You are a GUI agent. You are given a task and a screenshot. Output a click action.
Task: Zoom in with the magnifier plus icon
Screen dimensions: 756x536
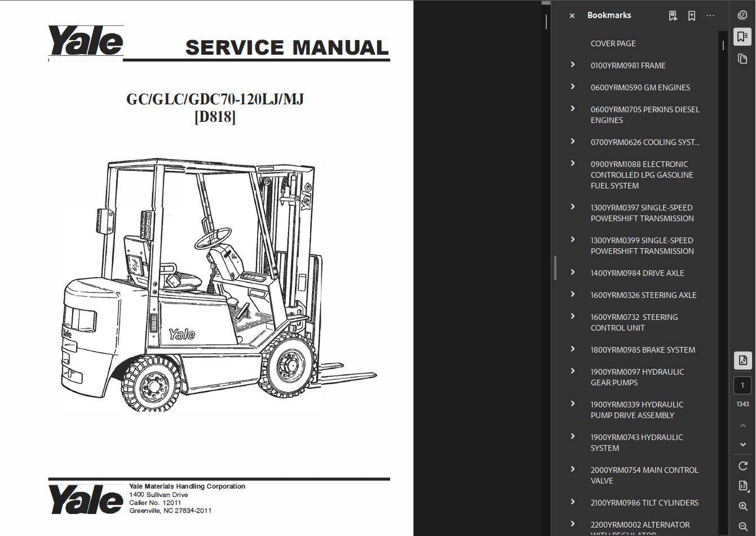tap(743, 507)
